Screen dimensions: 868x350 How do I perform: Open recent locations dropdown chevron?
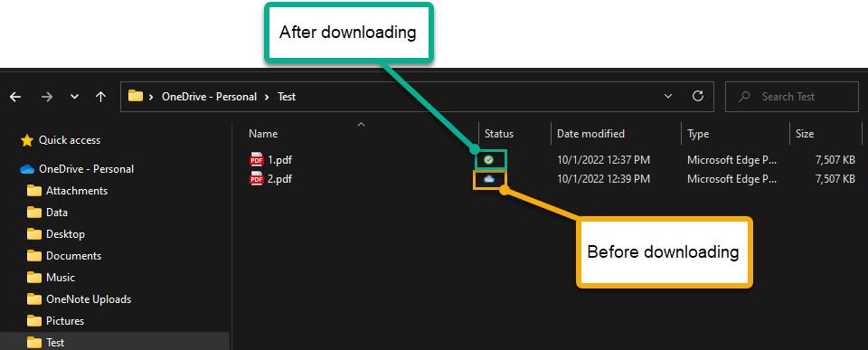(75, 97)
